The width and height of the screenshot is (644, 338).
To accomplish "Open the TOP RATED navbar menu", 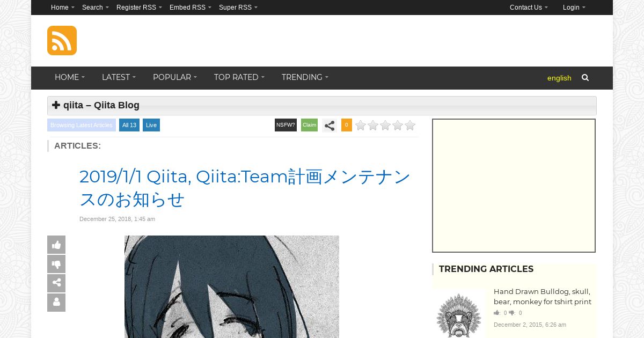I will [239, 77].
